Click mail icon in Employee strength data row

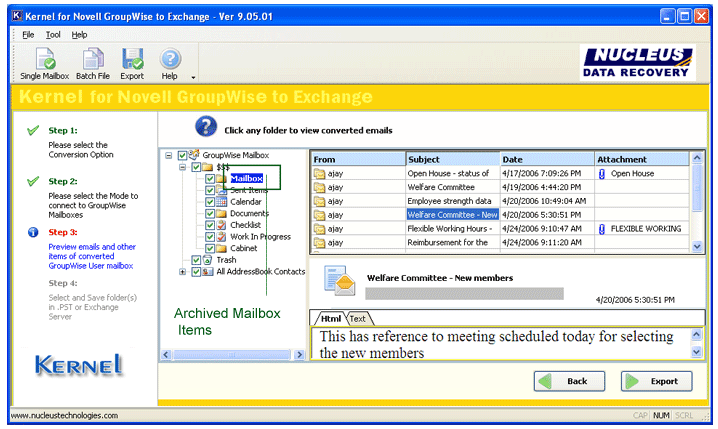pyautogui.click(x=319, y=201)
